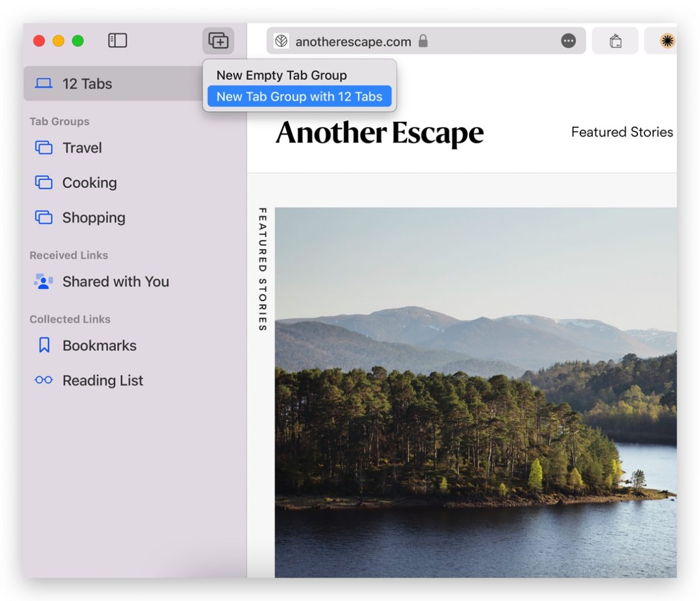Click the lock icon in address bar
This screenshot has height=601, width=700.
tap(423, 41)
